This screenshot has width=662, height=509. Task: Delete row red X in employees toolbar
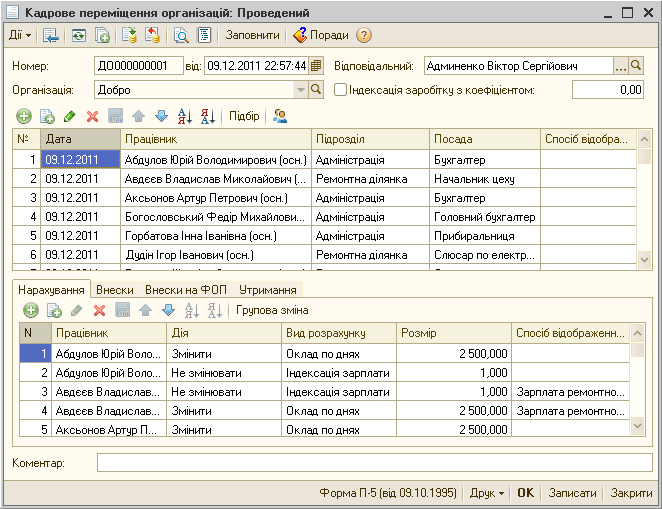coord(92,116)
